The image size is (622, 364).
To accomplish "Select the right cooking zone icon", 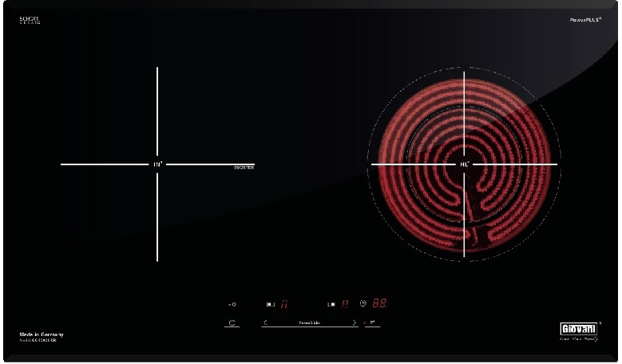I will click(x=331, y=305).
